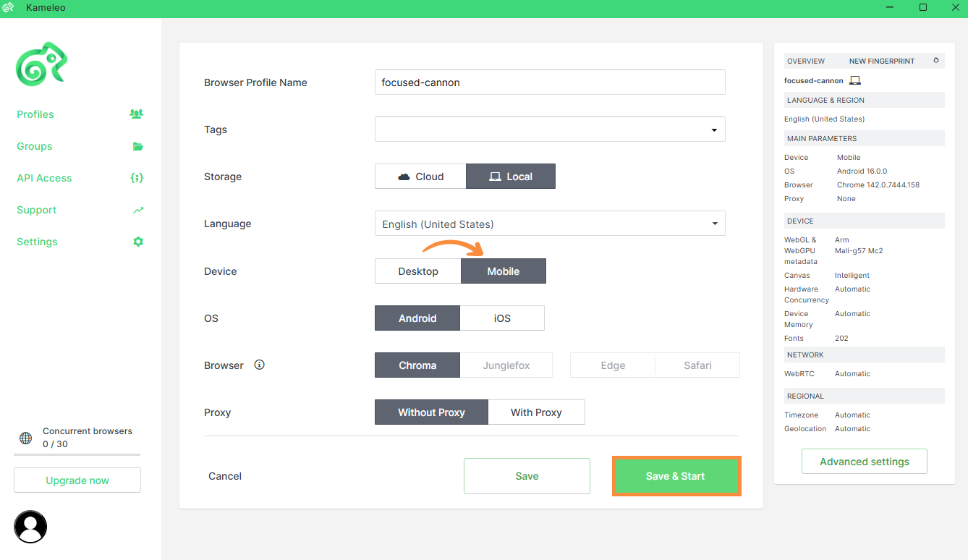Click the Android 16.0.0 OS value
Viewport: 968px width, 560px height.
point(862,171)
